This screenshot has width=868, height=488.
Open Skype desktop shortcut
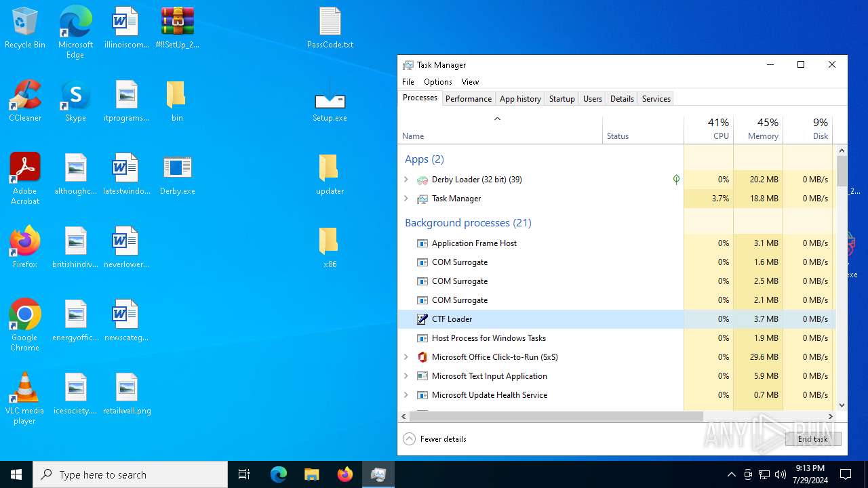click(75, 102)
